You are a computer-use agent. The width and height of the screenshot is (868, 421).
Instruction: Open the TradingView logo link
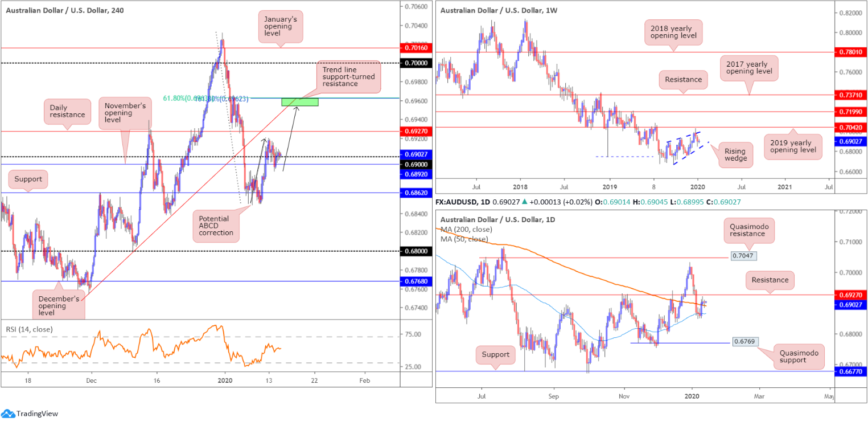(x=30, y=414)
